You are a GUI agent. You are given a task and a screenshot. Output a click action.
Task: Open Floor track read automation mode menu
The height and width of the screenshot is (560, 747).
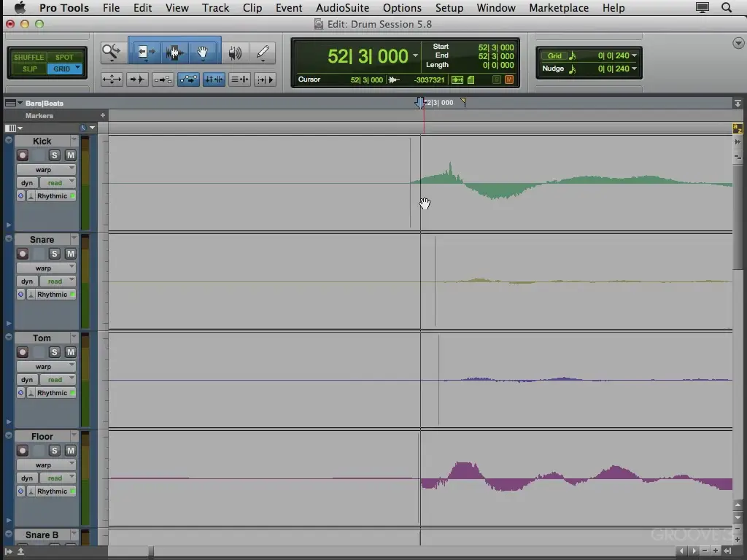[x=58, y=478]
